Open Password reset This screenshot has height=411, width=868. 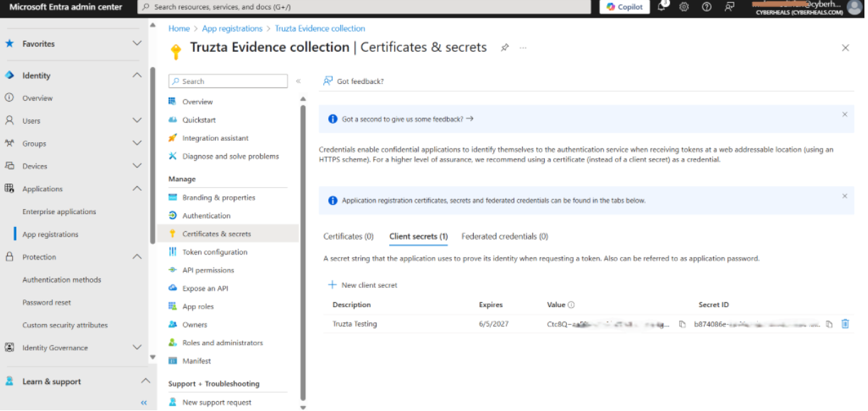click(47, 303)
